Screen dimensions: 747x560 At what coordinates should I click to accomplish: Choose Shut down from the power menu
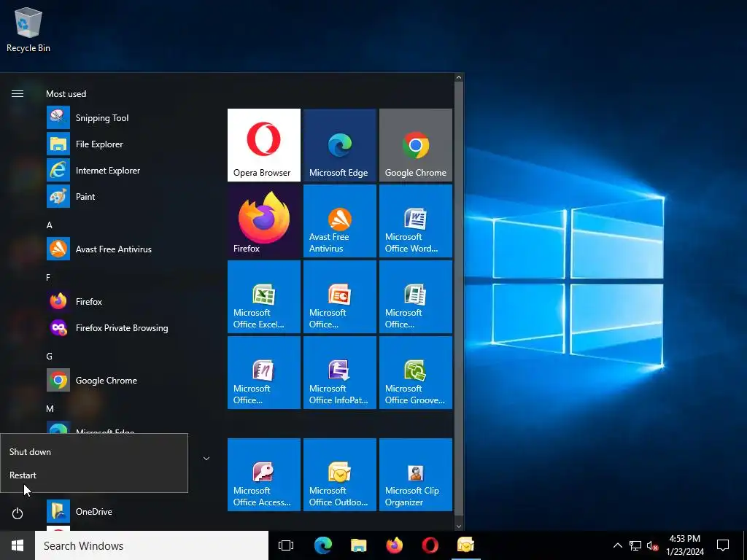[94, 452]
